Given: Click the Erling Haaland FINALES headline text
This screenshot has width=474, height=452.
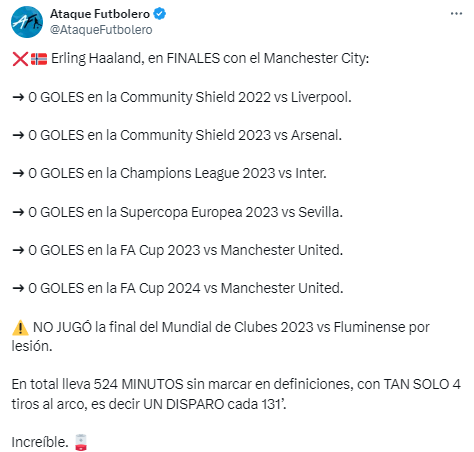Looking at the screenshot, I should [210, 59].
